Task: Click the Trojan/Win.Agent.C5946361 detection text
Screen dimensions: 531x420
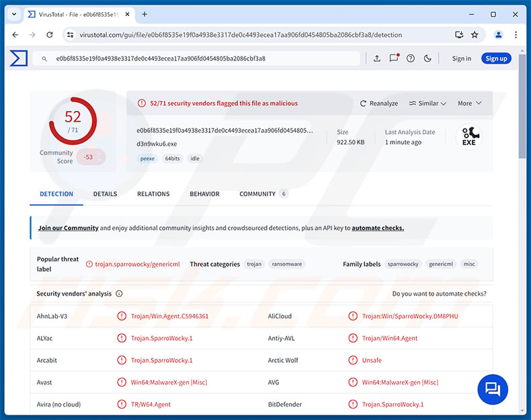Action: [169, 316]
